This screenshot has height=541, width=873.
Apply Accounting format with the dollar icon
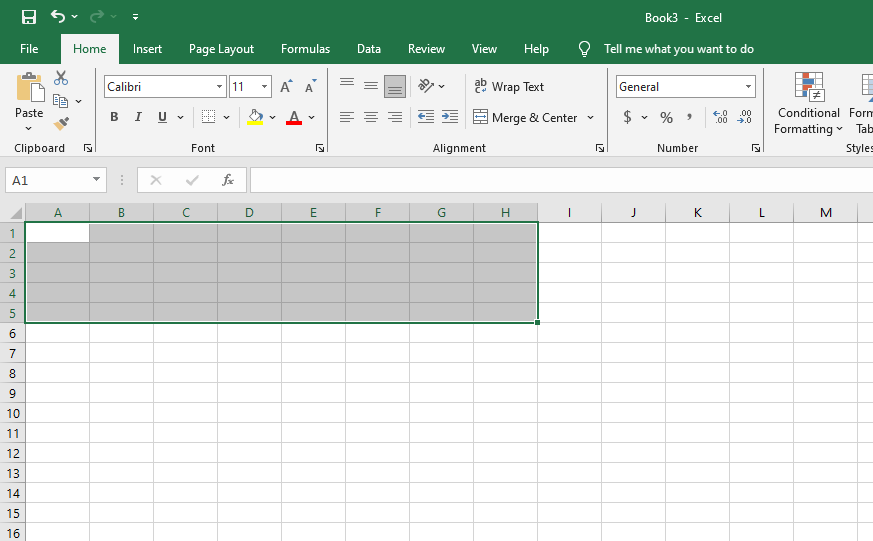[x=627, y=117]
